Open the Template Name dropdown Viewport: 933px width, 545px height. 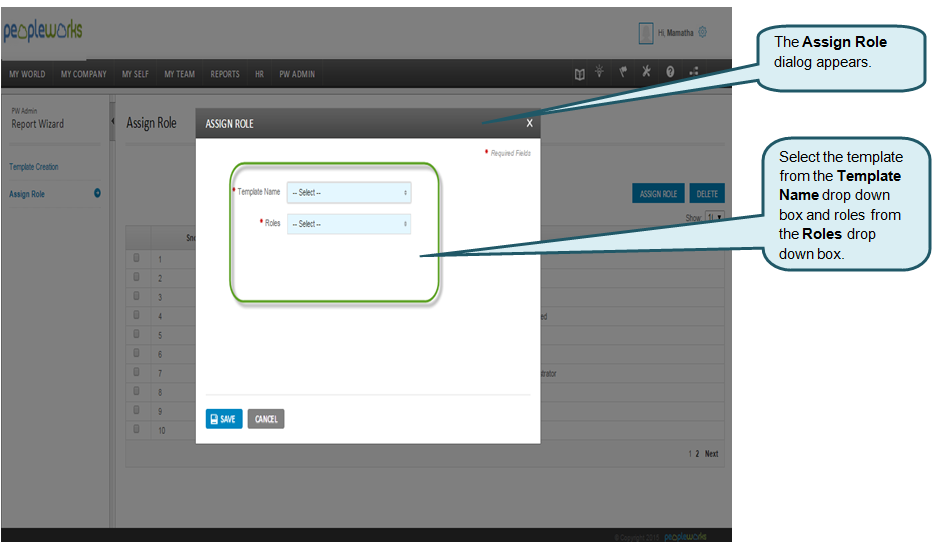click(348, 192)
